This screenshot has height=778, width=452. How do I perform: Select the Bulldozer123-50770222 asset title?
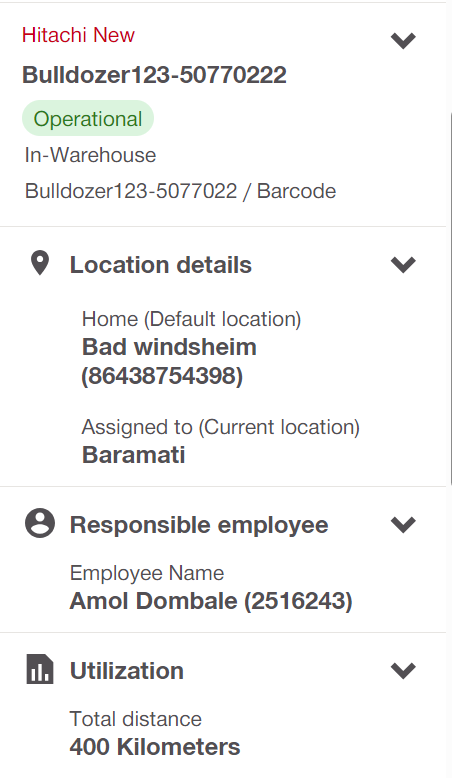pyautogui.click(x=154, y=75)
